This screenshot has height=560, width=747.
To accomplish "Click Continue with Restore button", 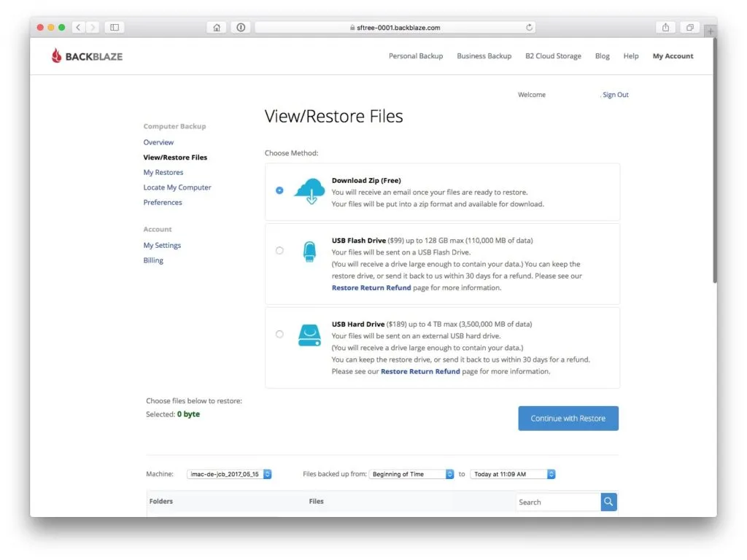I will pos(568,418).
